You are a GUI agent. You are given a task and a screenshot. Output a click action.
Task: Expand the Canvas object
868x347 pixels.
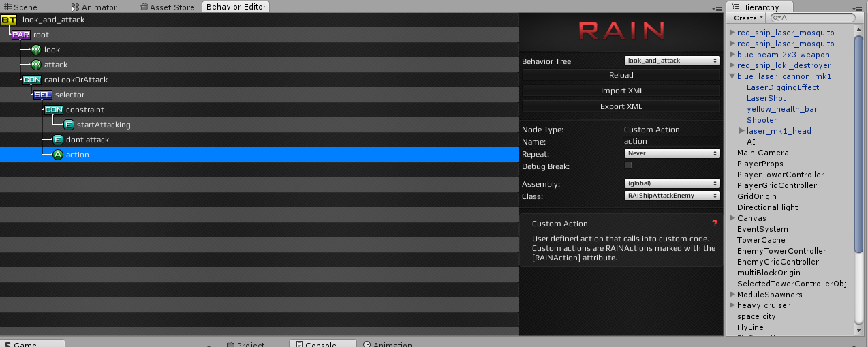pyautogui.click(x=732, y=218)
